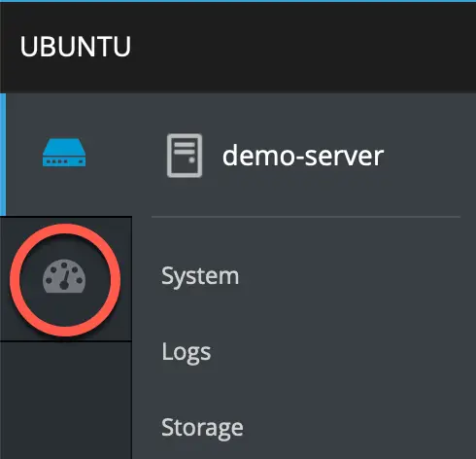Switch to the hosts view router icon
Screen dimensions: 476x459
(x=64, y=153)
